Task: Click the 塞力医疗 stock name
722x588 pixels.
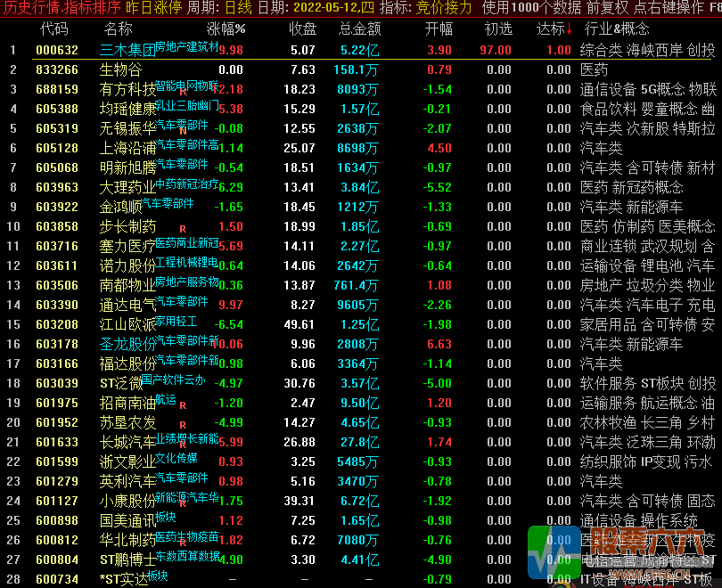Action: click(127, 246)
